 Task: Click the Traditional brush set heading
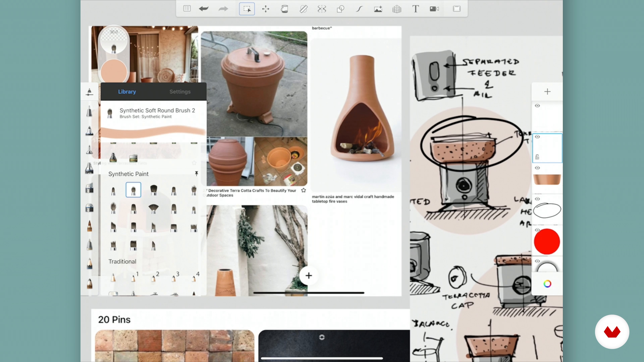click(122, 262)
